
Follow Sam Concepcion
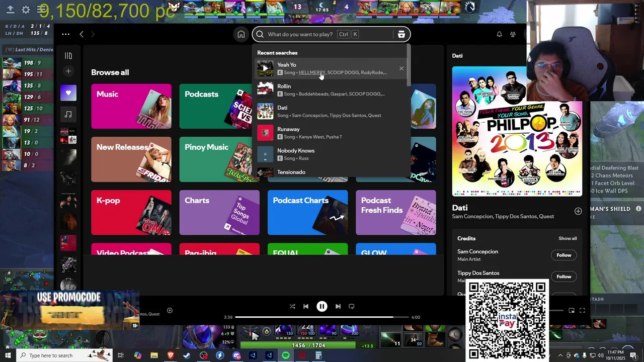[564, 255]
